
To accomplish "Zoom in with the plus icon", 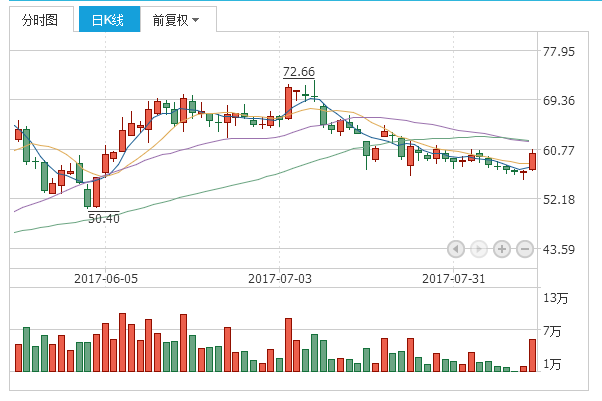I will pos(501,249).
